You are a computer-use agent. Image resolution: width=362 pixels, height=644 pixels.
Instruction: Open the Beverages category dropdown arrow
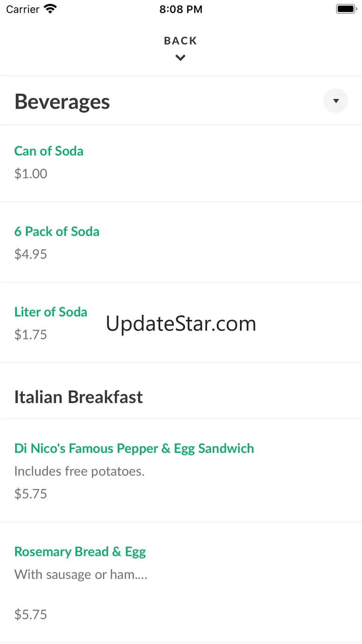pyautogui.click(x=336, y=101)
